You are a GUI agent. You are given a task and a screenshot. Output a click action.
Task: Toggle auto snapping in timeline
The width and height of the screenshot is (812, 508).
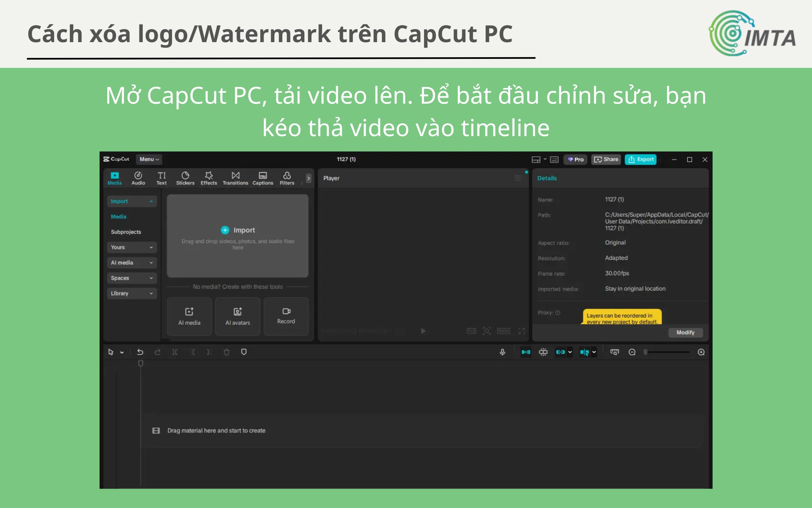(543, 352)
